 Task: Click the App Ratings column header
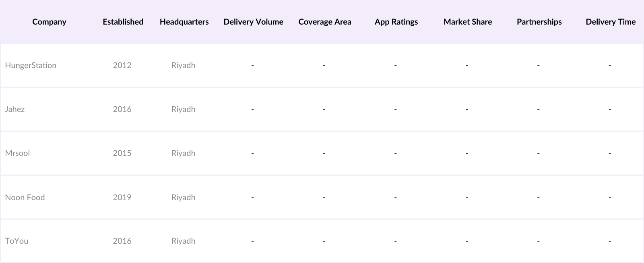pyautogui.click(x=396, y=22)
